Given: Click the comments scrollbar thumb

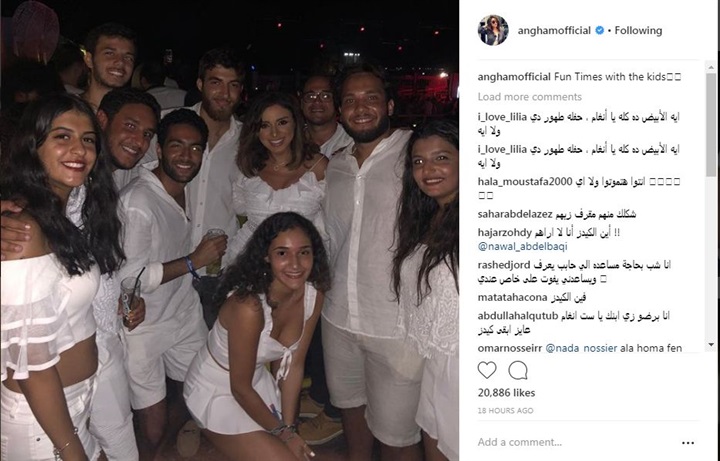Looking at the screenshot, I should pyautogui.click(x=711, y=124).
